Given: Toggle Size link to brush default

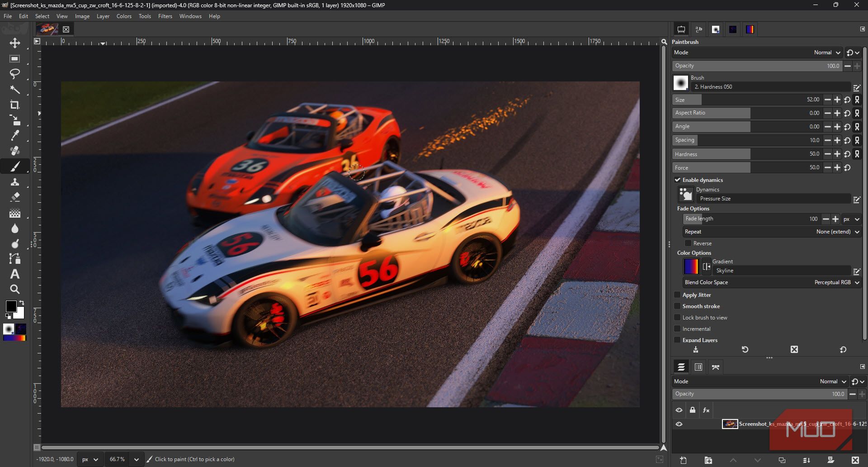Looking at the screenshot, I should coord(857,100).
